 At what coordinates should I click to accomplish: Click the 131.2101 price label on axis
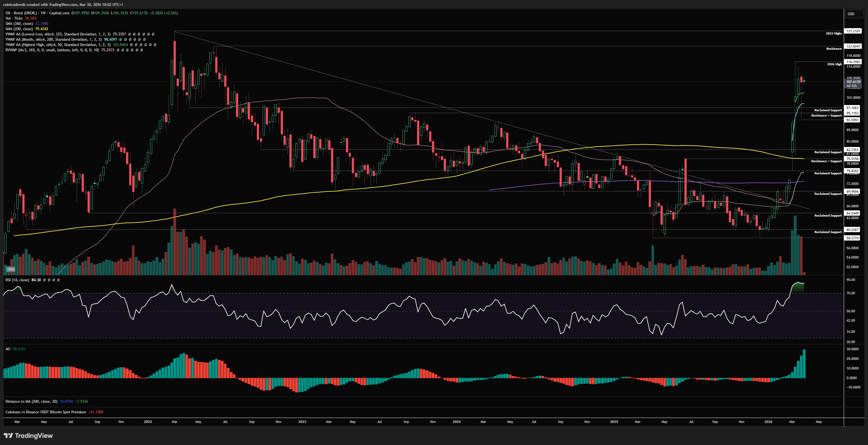[x=853, y=31]
